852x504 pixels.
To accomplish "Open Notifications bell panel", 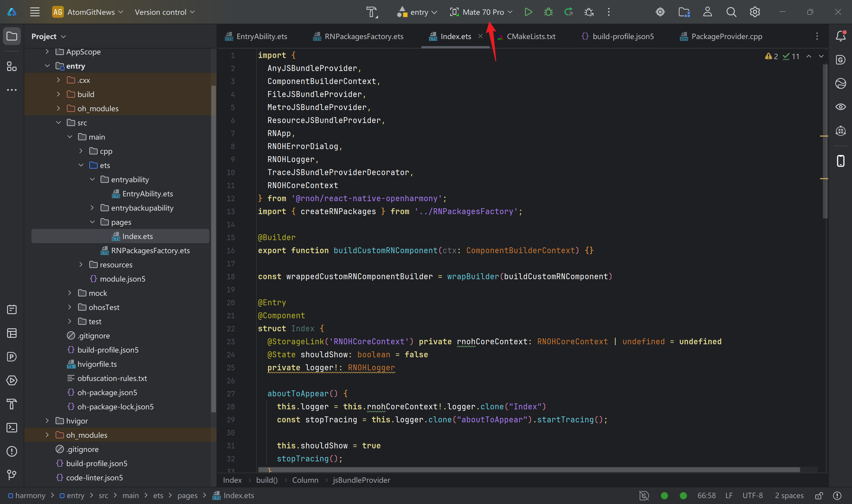I will (840, 36).
